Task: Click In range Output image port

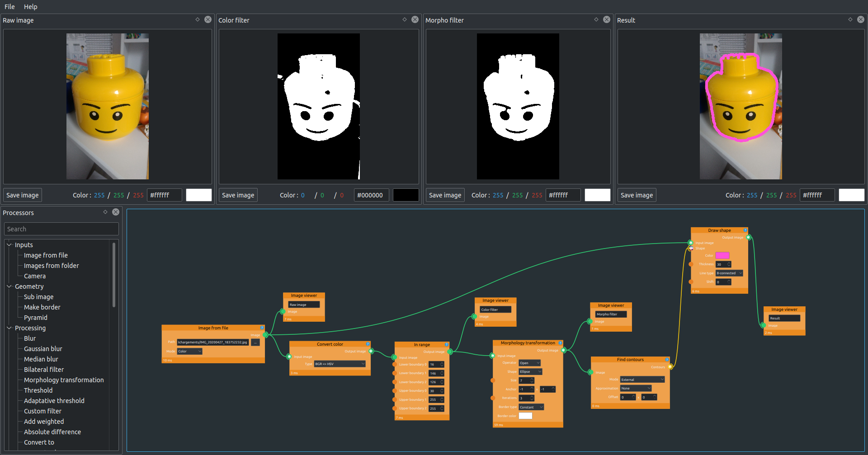Action: [x=450, y=352]
